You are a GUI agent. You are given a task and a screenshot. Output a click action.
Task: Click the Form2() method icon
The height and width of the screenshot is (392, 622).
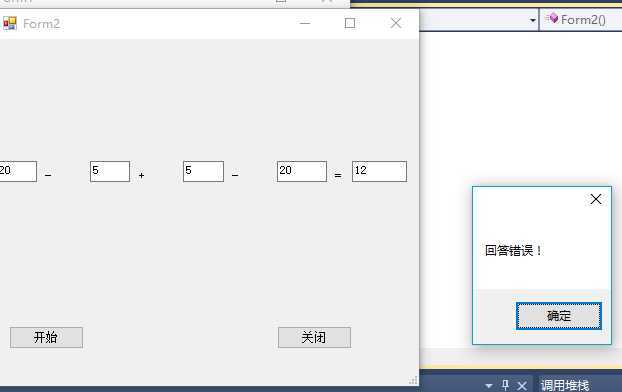(552, 19)
